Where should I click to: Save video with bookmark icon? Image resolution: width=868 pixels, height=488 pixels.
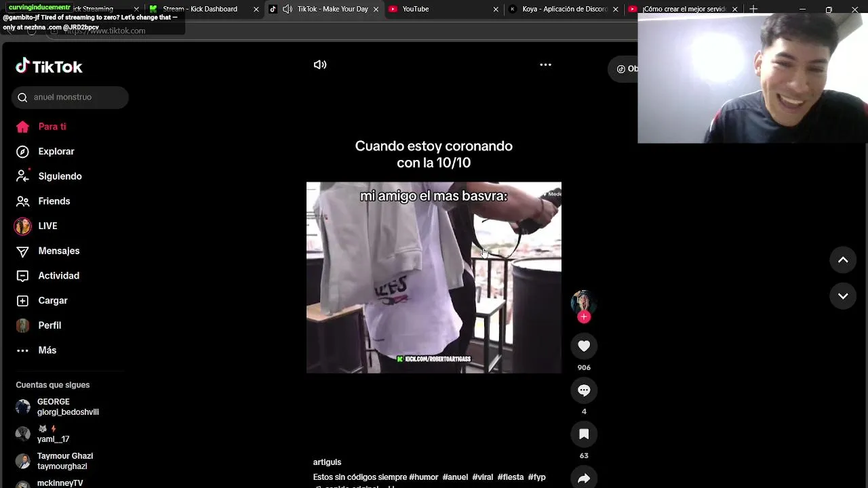(x=584, y=434)
